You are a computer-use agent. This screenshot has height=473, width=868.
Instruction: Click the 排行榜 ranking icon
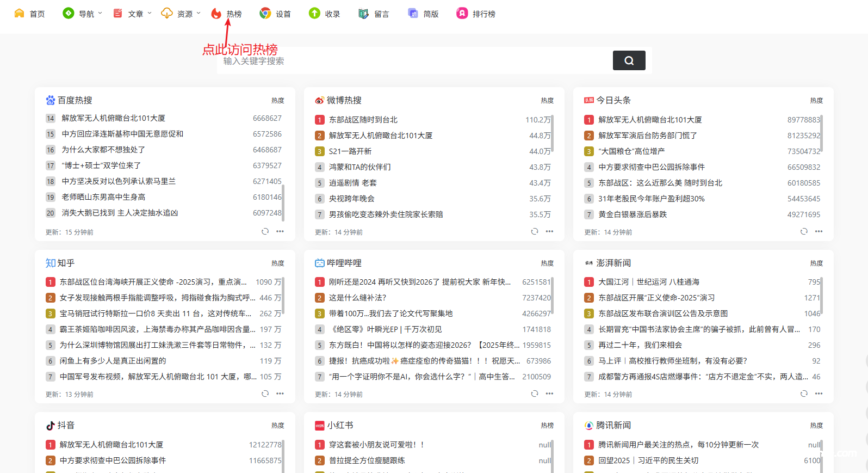click(x=462, y=13)
